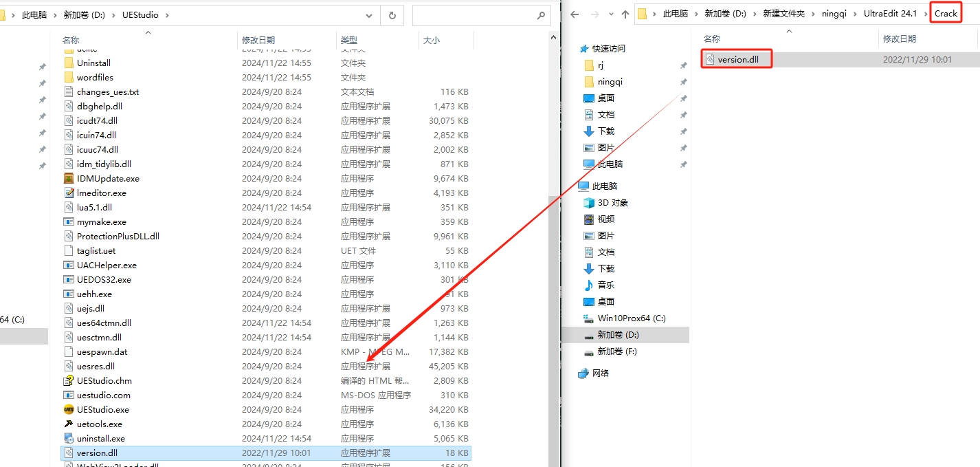Select icudt74.dll file name

(96, 120)
